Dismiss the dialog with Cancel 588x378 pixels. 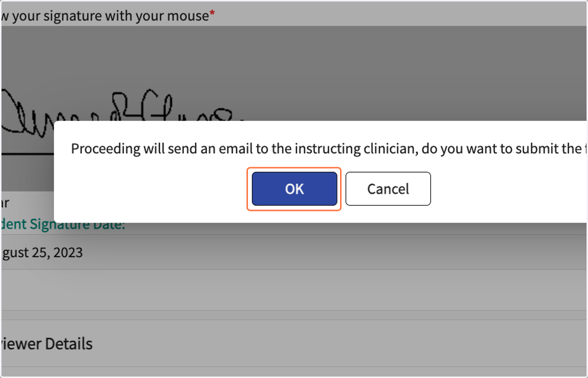[388, 189]
